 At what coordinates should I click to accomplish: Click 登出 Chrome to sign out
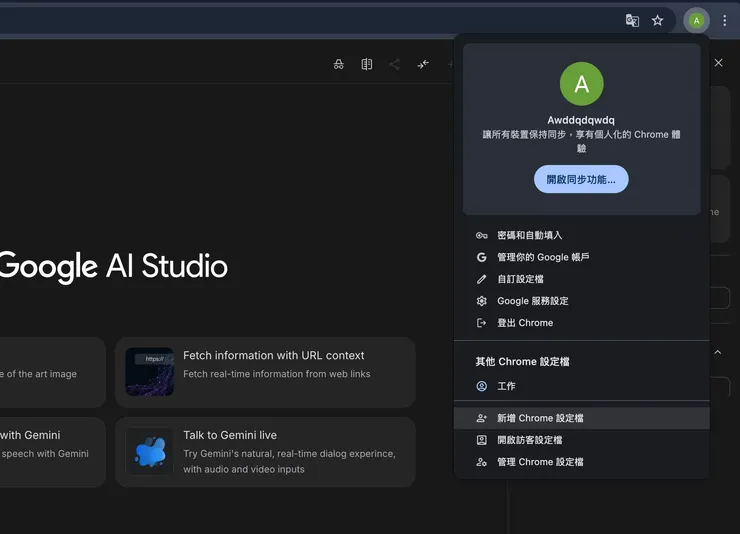(524, 323)
